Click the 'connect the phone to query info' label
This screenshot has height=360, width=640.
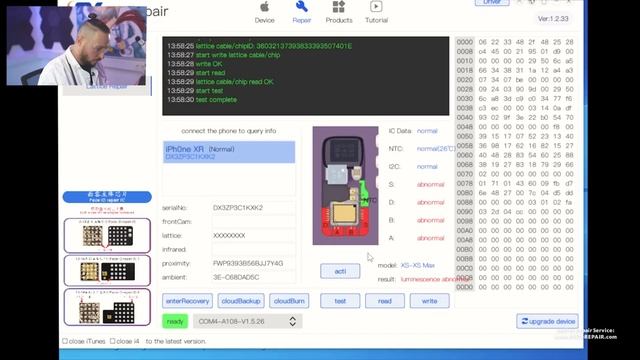[229, 131]
